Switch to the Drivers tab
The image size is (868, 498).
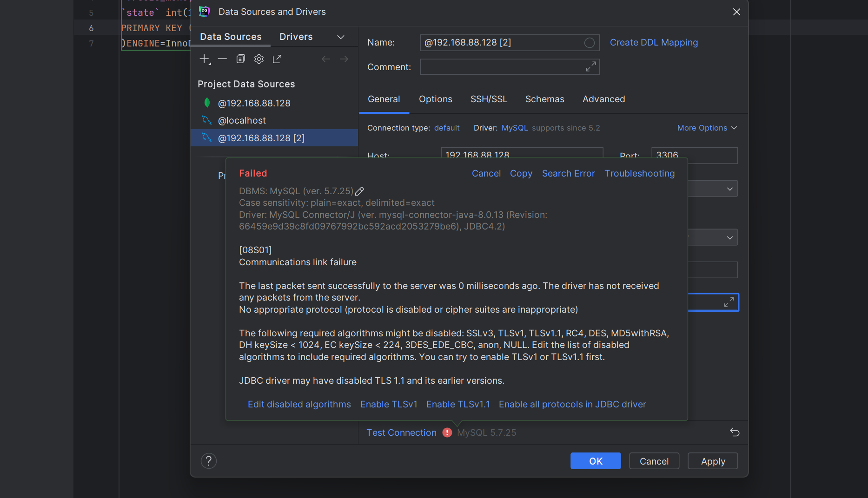(x=296, y=37)
